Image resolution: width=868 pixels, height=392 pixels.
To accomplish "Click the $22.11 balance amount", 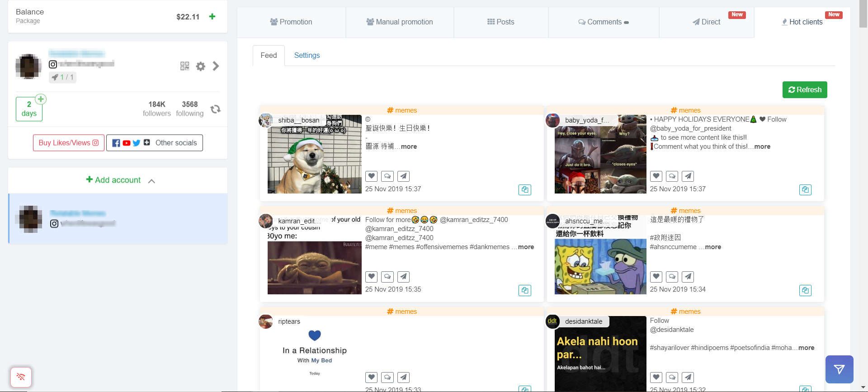I will [x=188, y=17].
